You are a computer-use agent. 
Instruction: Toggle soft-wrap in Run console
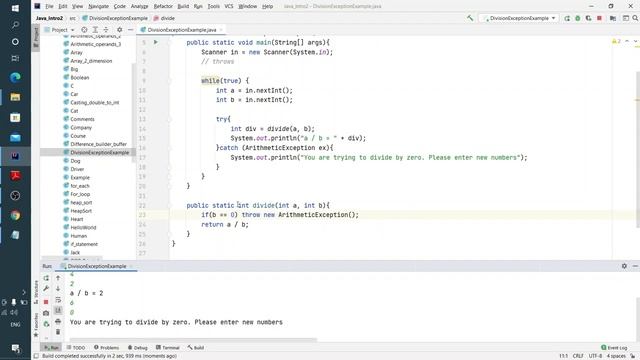(x=58, y=300)
